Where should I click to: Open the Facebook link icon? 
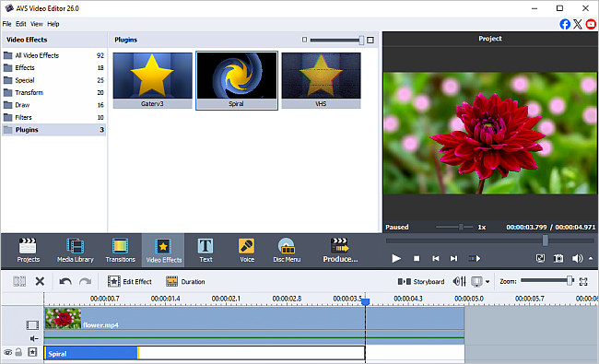565,24
